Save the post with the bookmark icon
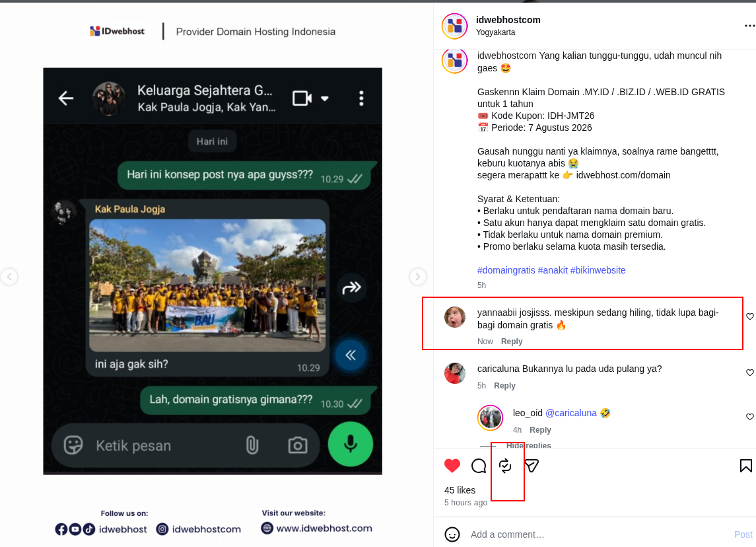Screen dimensions: 756x547 click(x=745, y=466)
